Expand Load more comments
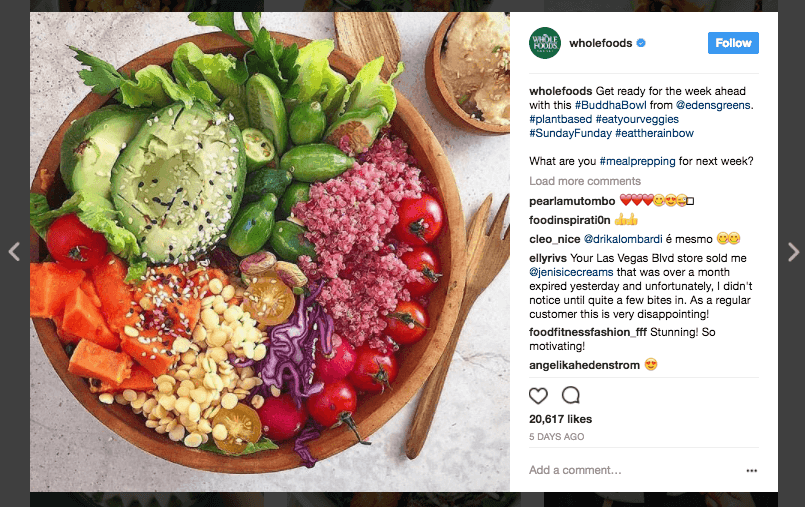The image size is (805, 507). pyautogui.click(x=585, y=181)
